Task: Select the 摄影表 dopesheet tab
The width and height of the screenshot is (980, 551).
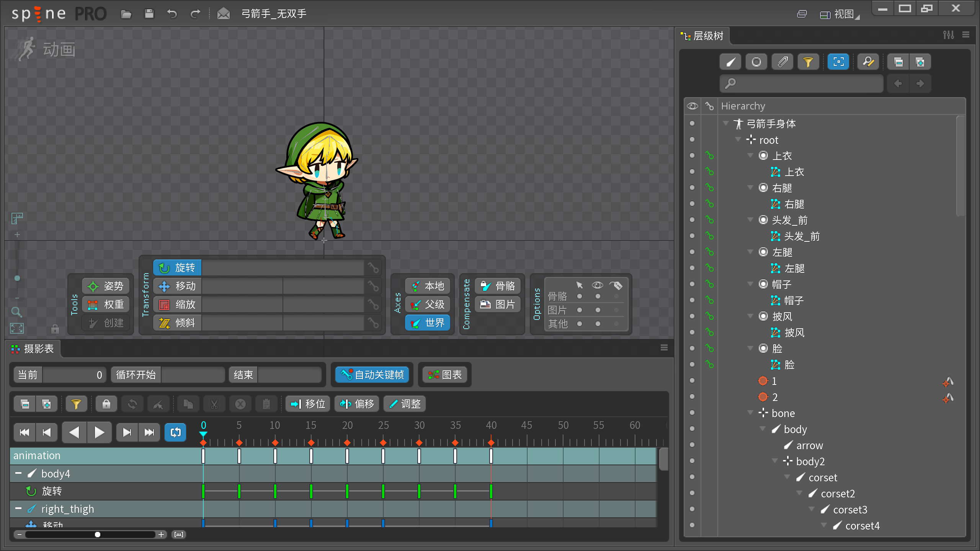Action: click(33, 349)
